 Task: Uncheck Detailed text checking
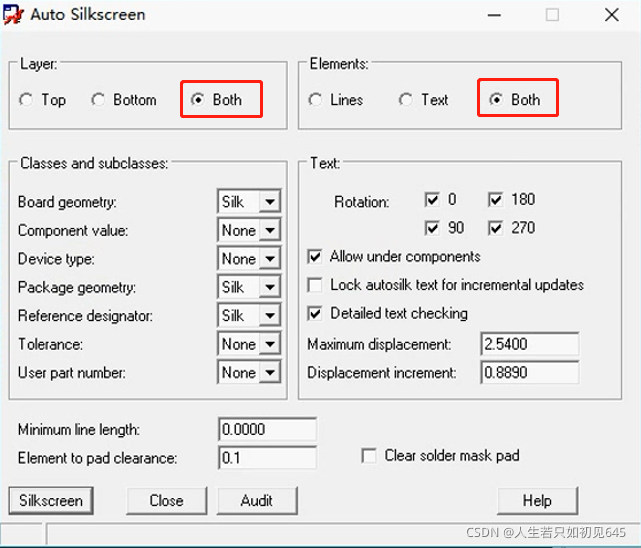316,314
